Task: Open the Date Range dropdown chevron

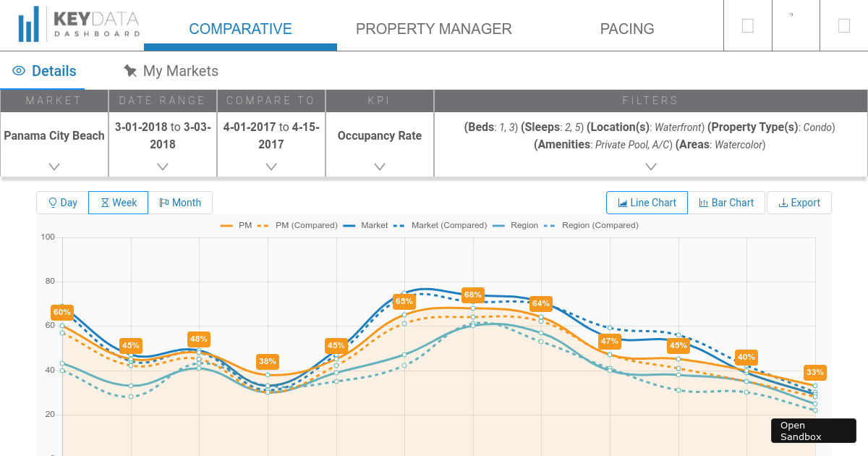Action: tap(163, 166)
